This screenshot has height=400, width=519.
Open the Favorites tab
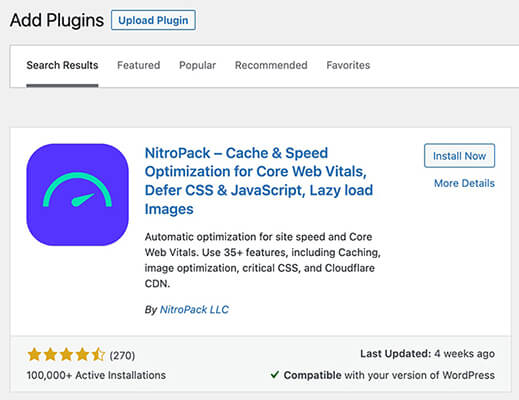[x=348, y=65]
